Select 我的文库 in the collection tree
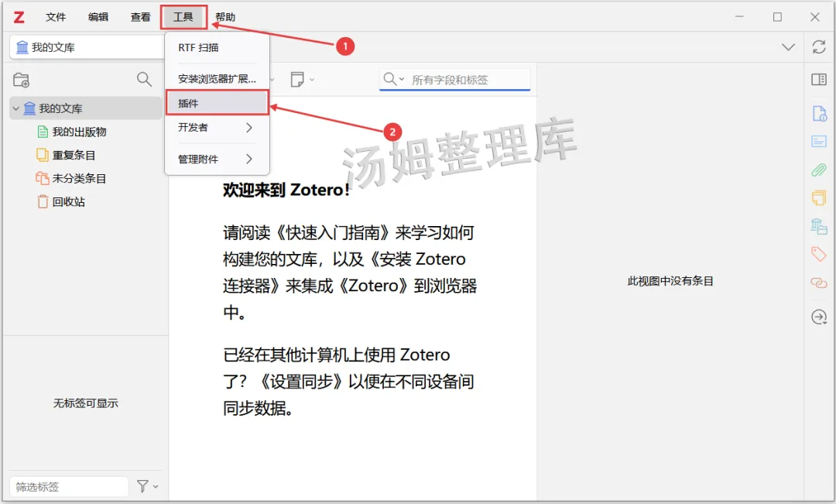The image size is (836, 504). 86,108
